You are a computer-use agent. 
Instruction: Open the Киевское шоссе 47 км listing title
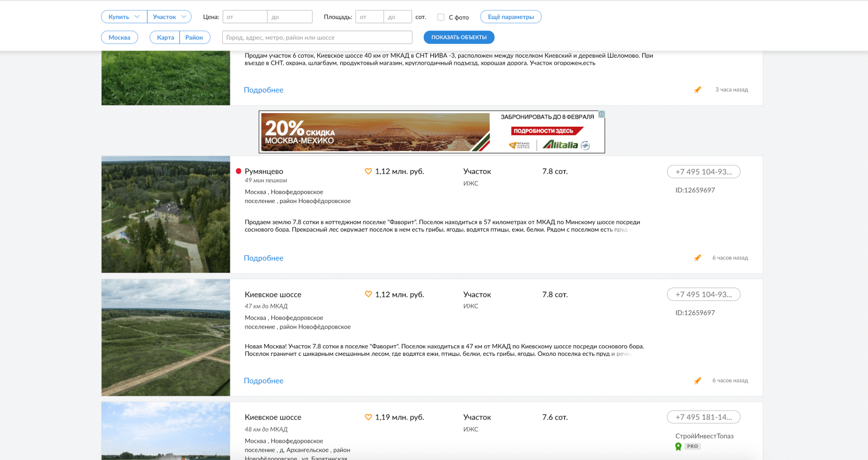pos(273,295)
